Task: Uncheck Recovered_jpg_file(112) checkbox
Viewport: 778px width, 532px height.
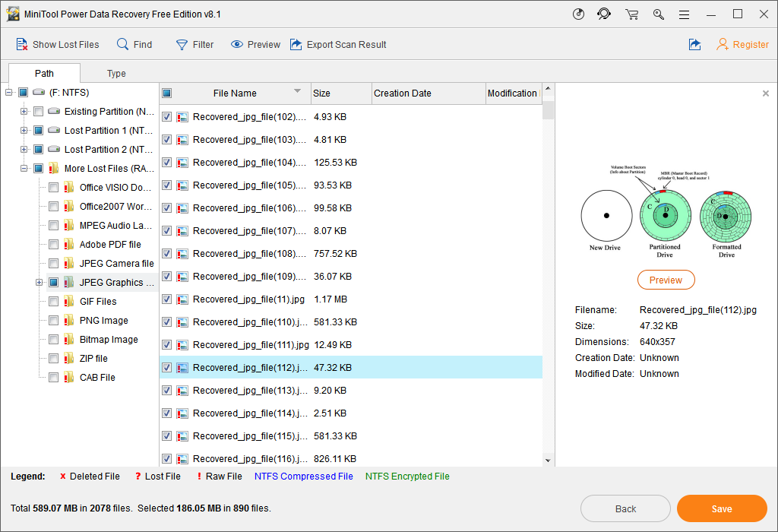Action: pyautogui.click(x=166, y=368)
